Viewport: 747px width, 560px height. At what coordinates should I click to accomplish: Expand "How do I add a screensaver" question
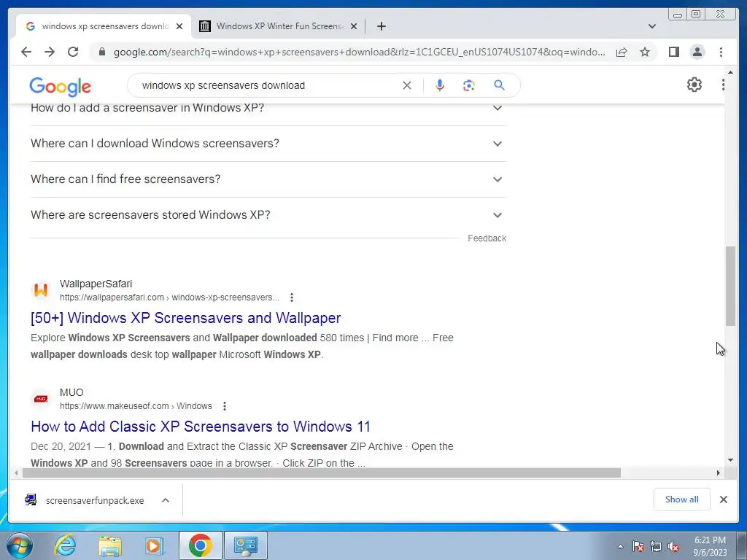click(x=268, y=108)
